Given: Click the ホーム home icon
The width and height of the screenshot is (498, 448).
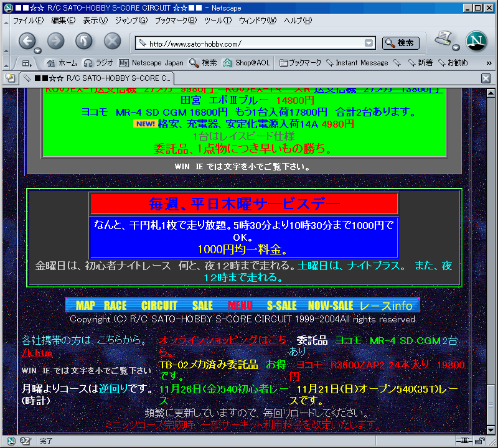Looking at the screenshot, I should (62, 63).
